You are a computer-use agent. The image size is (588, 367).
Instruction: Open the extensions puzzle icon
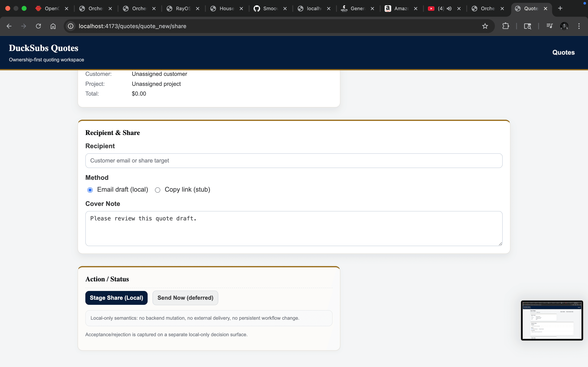tap(506, 26)
